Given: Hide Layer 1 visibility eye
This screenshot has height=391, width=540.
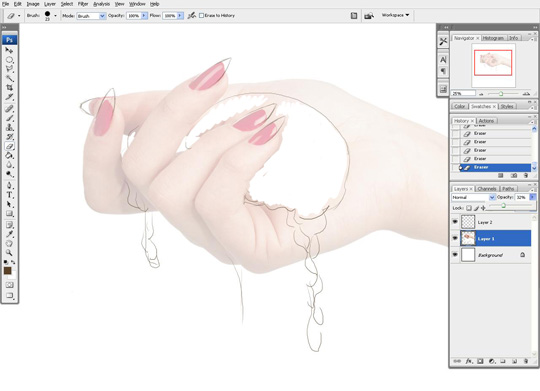Looking at the screenshot, I should point(455,238).
